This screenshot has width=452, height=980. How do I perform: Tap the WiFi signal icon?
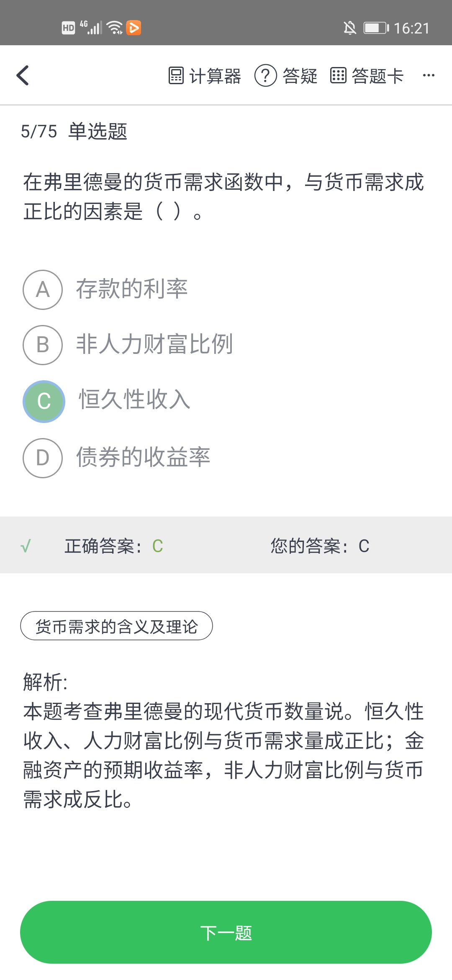(x=114, y=28)
